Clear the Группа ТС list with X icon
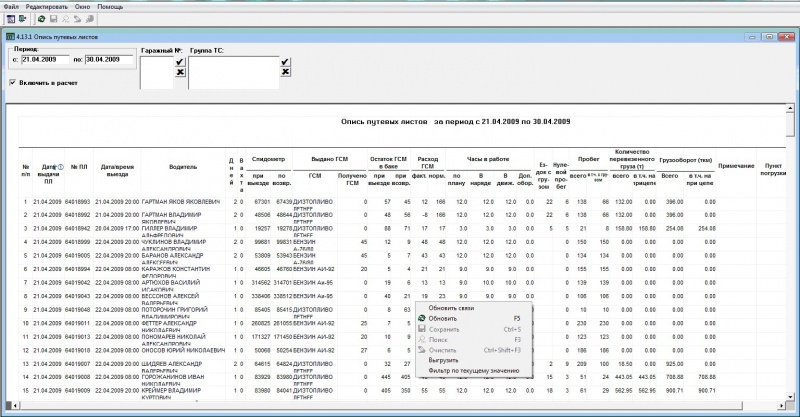800x417 pixels. point(284,72)
